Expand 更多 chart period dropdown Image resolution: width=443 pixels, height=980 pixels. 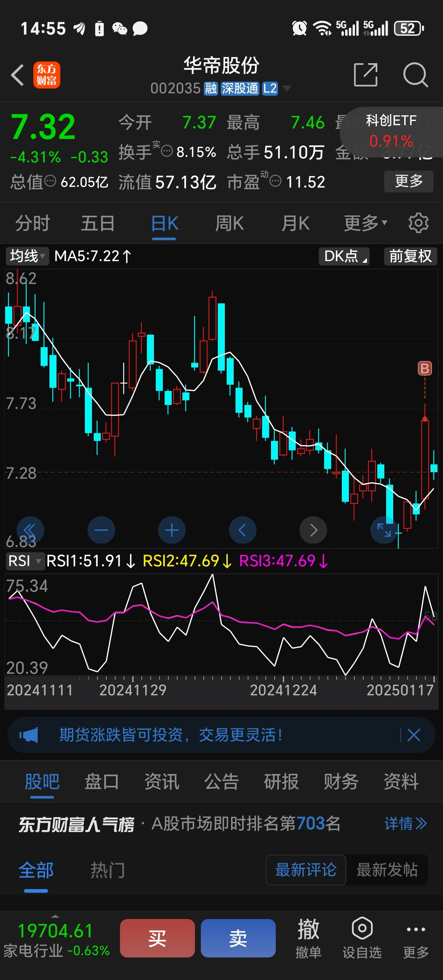[365, 223]
